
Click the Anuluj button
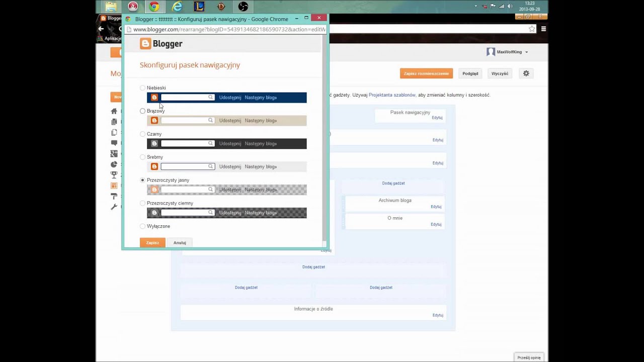point(180,243)
